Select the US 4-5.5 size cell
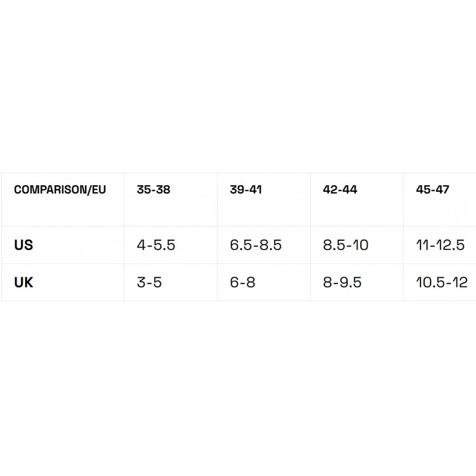The height and width of the screenshot is (476, 476). pyautogui.click(x=156, y=245)
